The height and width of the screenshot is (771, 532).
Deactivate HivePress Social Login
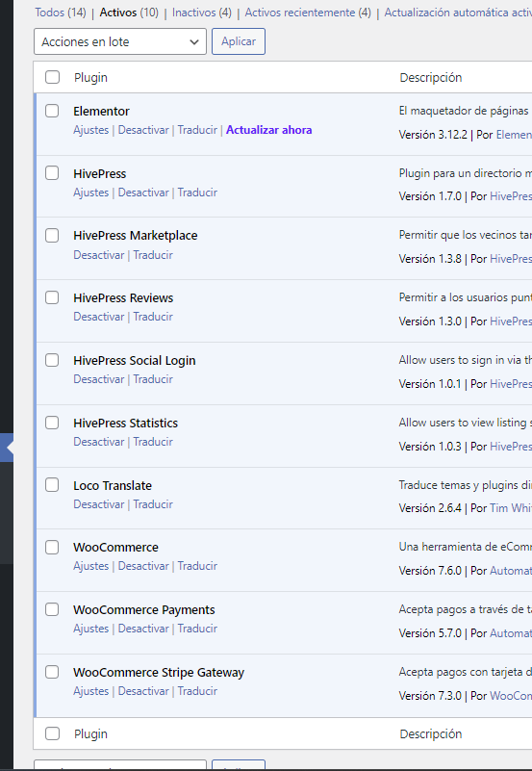coord(99,379)
